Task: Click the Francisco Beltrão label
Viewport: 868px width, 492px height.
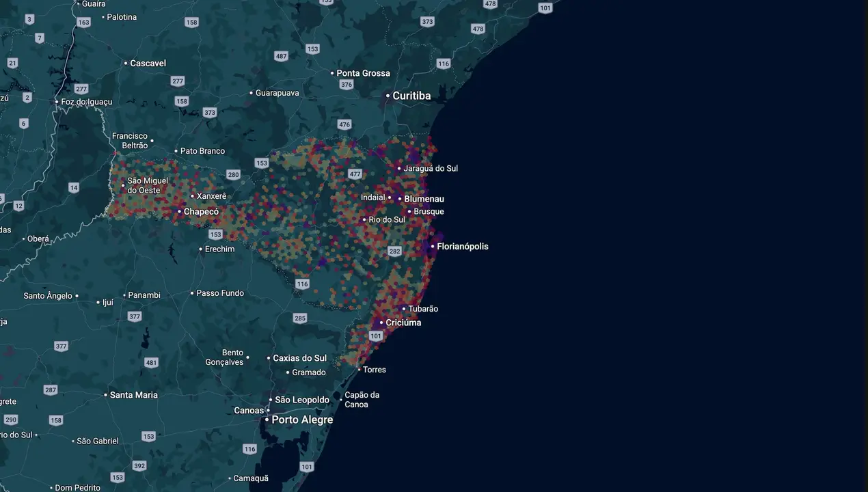Action: point(130,141)
